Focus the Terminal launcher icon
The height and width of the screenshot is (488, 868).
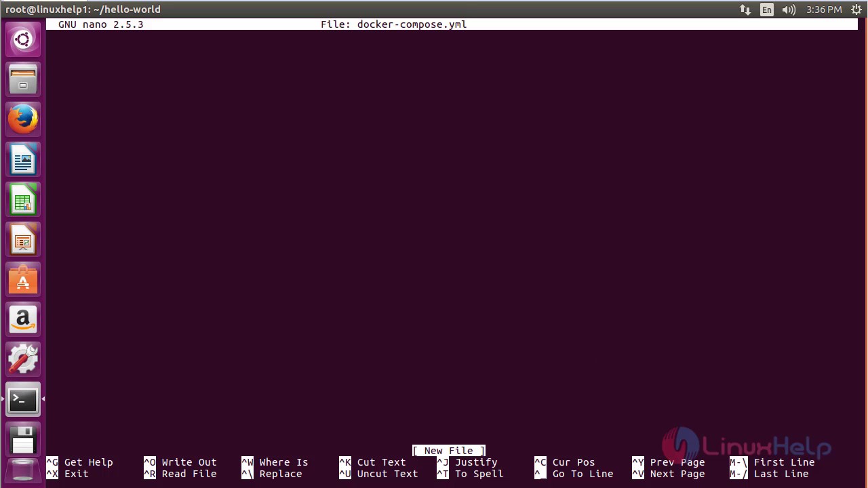pyautogui.click(x=23, y=399)
